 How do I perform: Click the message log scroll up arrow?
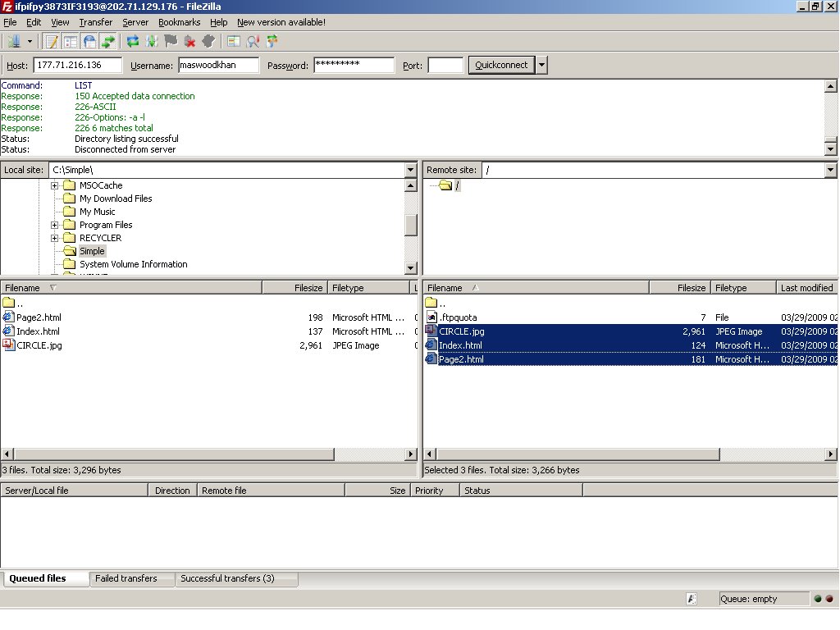coord(830,85)
